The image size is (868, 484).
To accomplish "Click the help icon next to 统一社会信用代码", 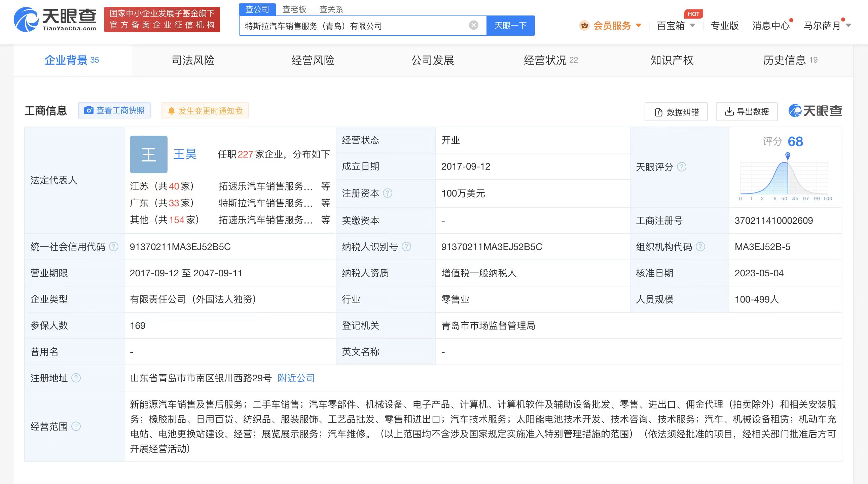I will [114, 247].
